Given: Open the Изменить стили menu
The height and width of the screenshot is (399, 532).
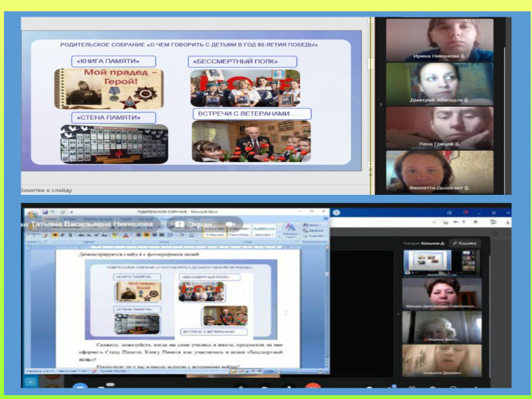Looking at the screenshot, I should (x=291, y=230).
